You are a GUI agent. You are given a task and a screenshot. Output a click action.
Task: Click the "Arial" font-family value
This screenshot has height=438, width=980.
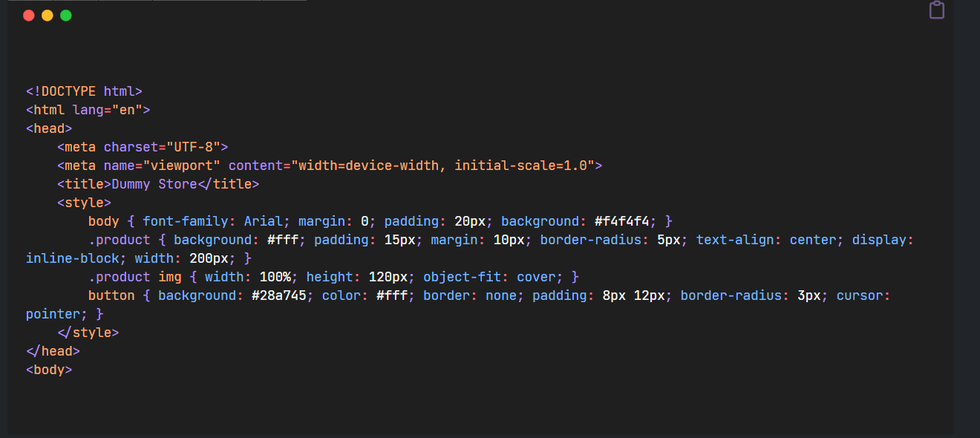[264, 221]
